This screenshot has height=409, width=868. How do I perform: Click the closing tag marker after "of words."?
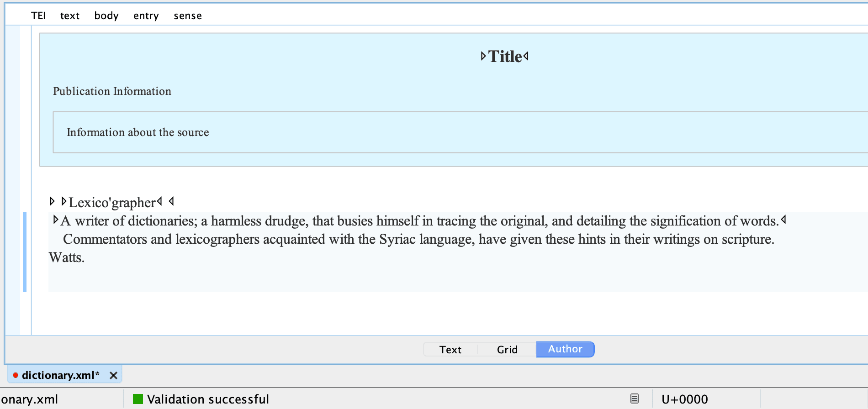click(x=783, y=220)
